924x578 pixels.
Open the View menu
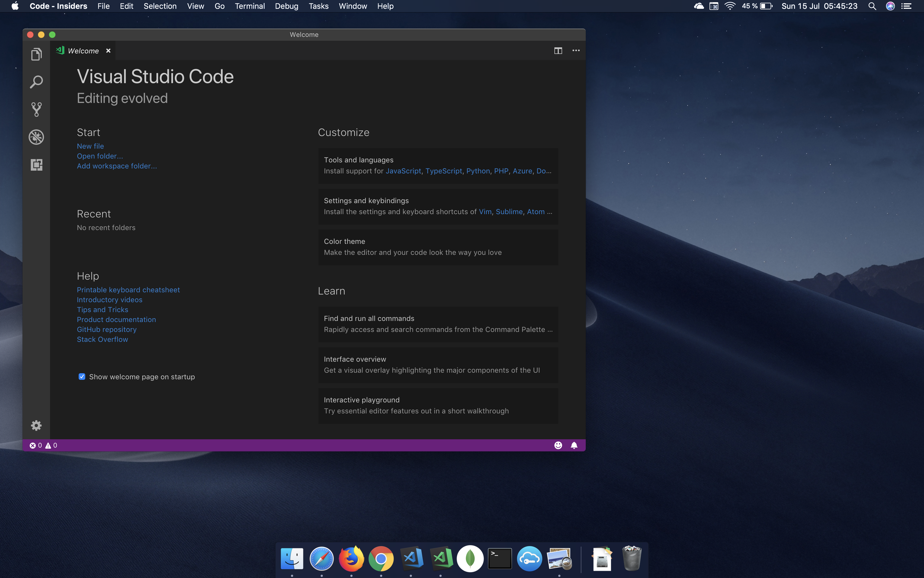[196, 6]
